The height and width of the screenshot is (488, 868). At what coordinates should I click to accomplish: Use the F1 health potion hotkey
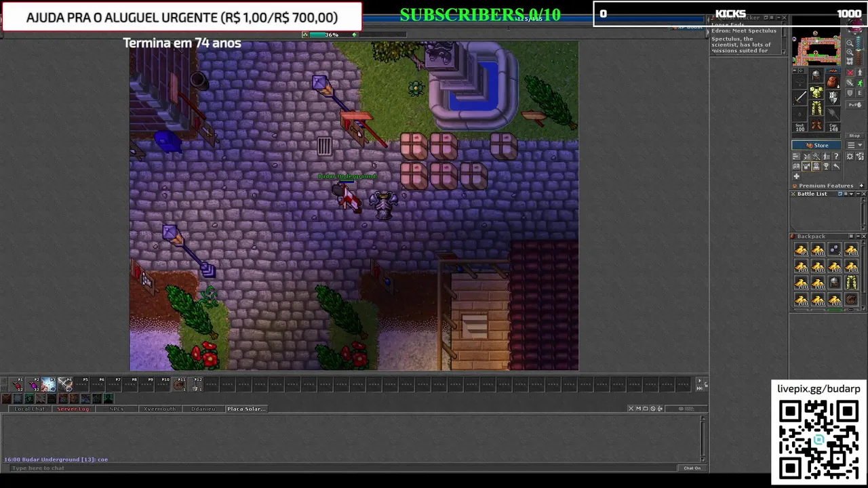[17, 384]
